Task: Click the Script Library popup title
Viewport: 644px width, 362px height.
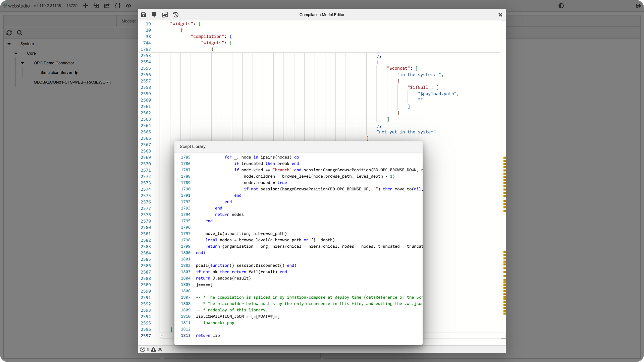Action: (x=193, y=146)
